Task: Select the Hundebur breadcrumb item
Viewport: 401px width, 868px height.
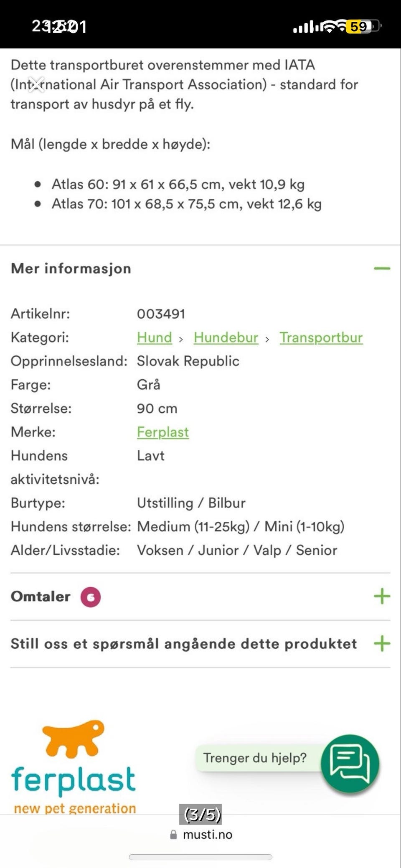Action: coord(225,338)
